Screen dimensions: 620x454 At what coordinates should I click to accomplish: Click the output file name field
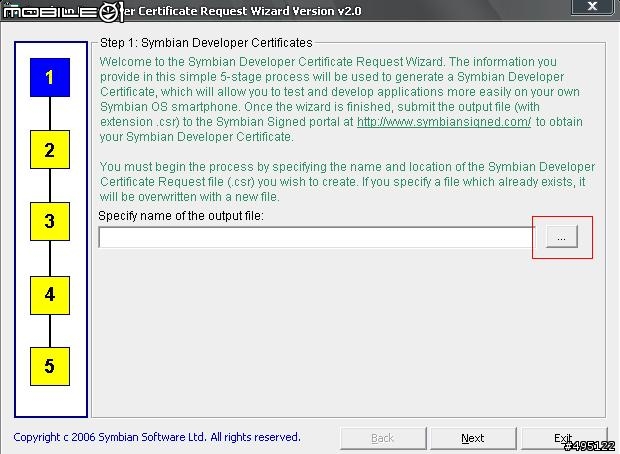(316, 237)
